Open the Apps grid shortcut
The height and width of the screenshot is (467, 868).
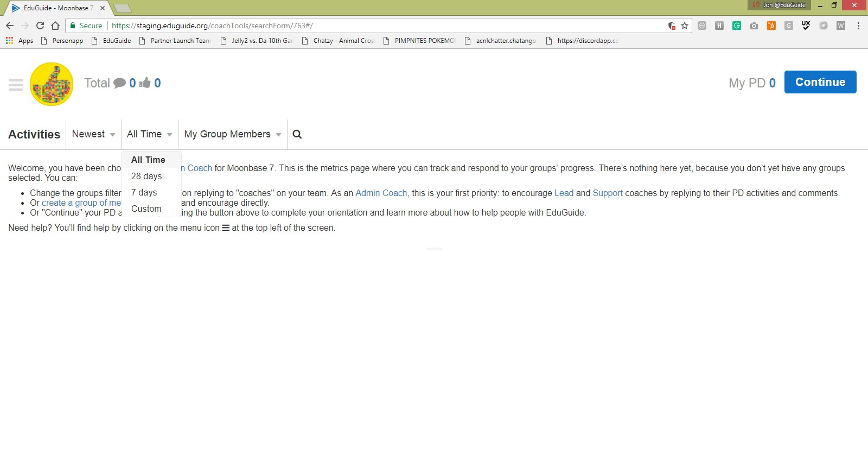[x=20, y=41]
